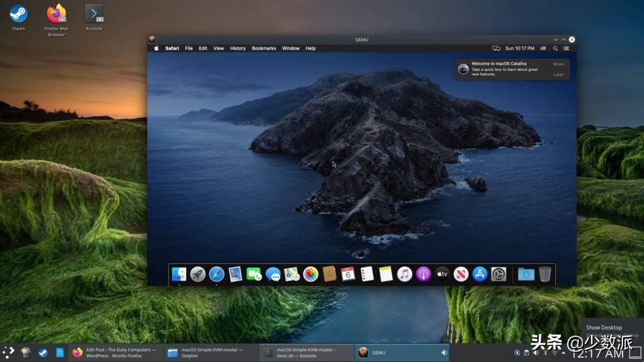The height and width of the screenshot is (362, 644).
Task: Switch to the Konsole basic.sh taskbar window
Action: coord(307,352)
